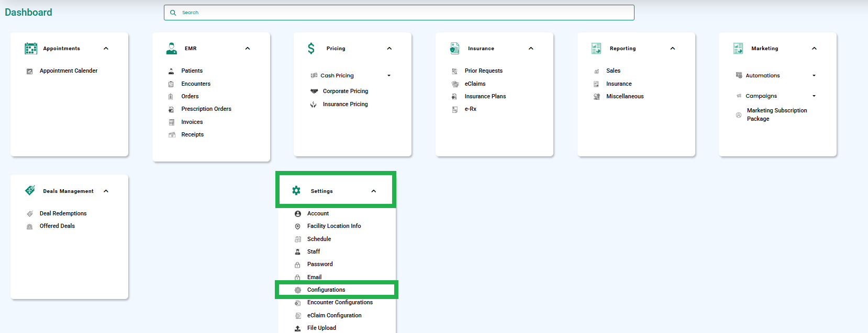Screen dimensions: 868x333
Task: Click the Miscellaneous report icon
Action: [597, 97]
